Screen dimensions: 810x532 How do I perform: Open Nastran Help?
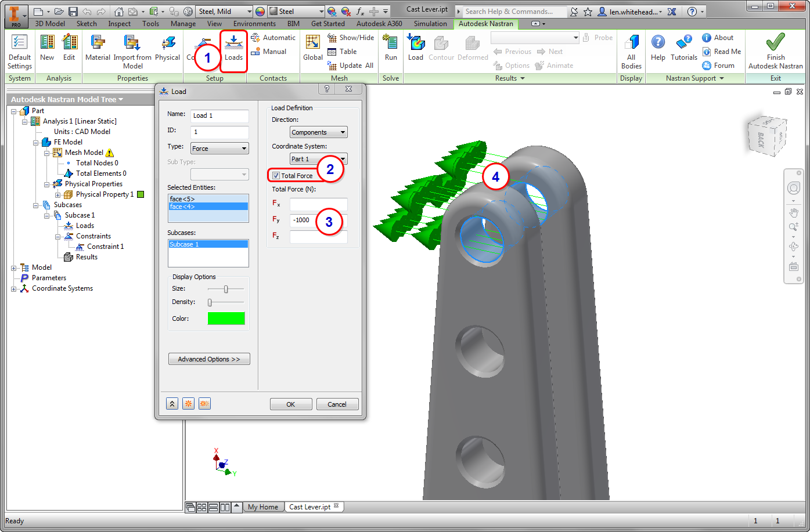coord(658,48)
